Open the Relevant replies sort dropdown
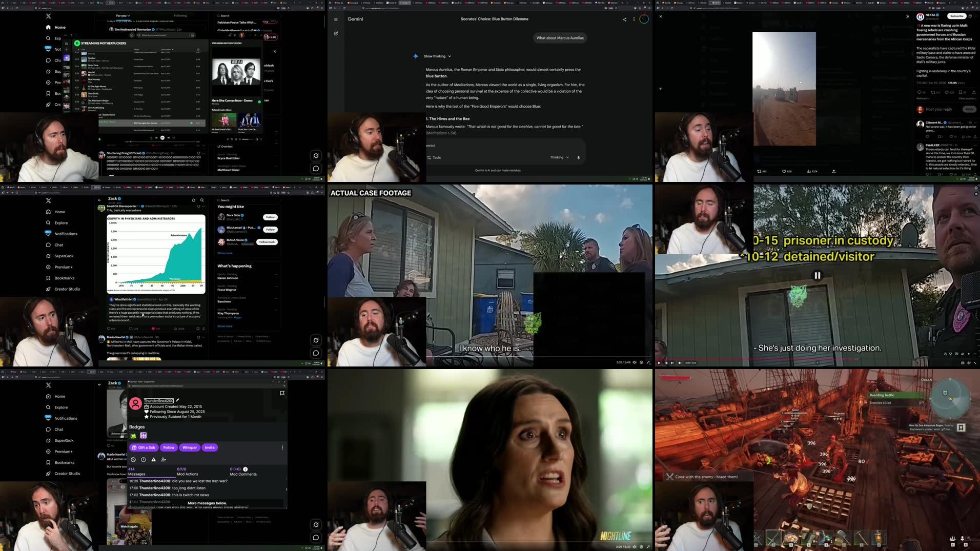The width and height of the screenshot is (980, 551). pos(923,98)
